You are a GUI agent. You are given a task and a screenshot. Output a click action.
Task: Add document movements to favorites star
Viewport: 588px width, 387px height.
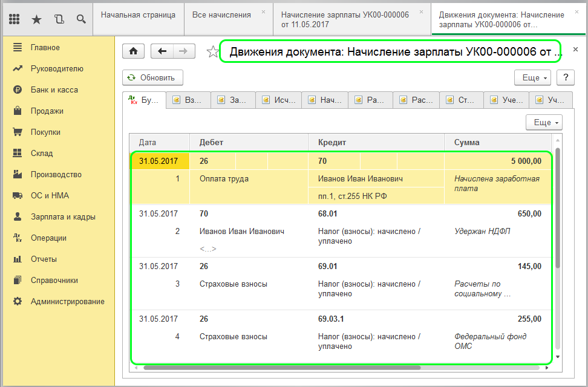(212, 52)
